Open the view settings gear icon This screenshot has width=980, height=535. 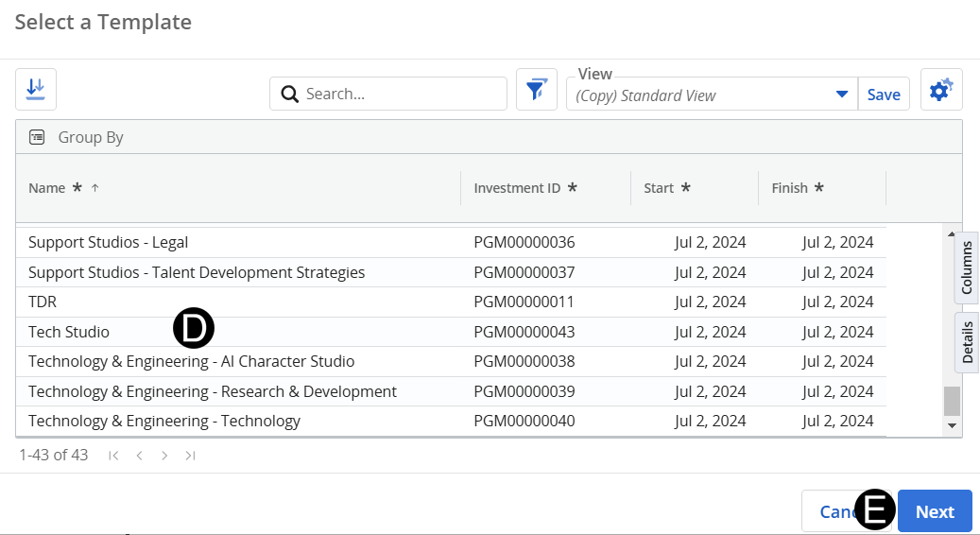tap(940, 90)
